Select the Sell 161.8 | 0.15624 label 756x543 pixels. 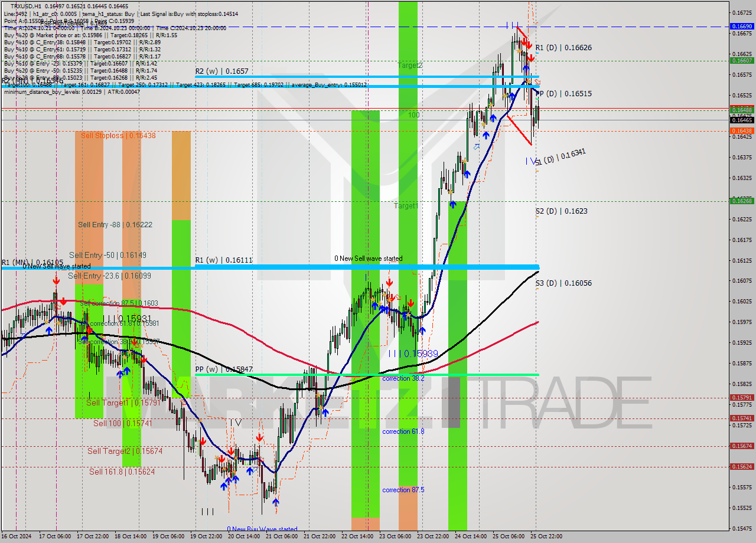[x=122, y=472]
